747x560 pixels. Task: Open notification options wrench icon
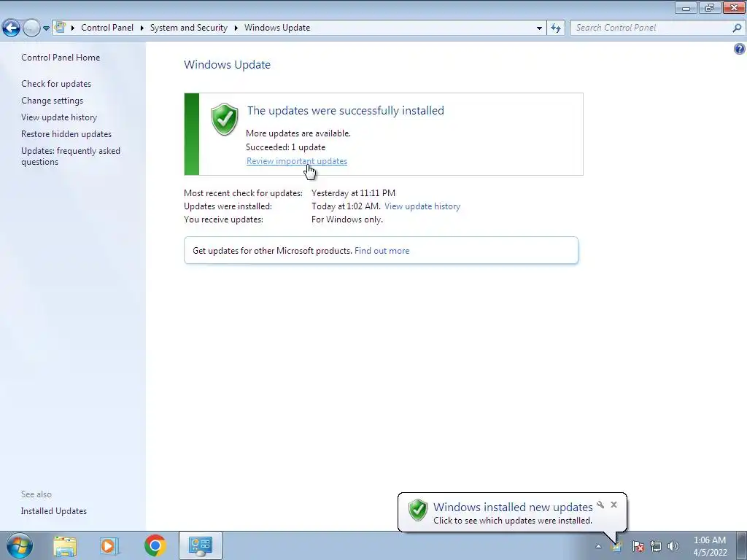[600, 505]
